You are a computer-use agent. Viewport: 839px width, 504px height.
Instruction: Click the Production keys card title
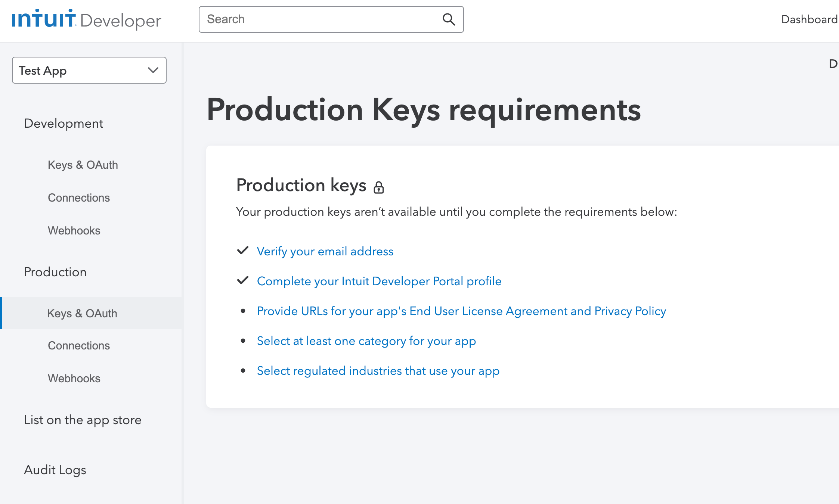[x=301, y=186]
